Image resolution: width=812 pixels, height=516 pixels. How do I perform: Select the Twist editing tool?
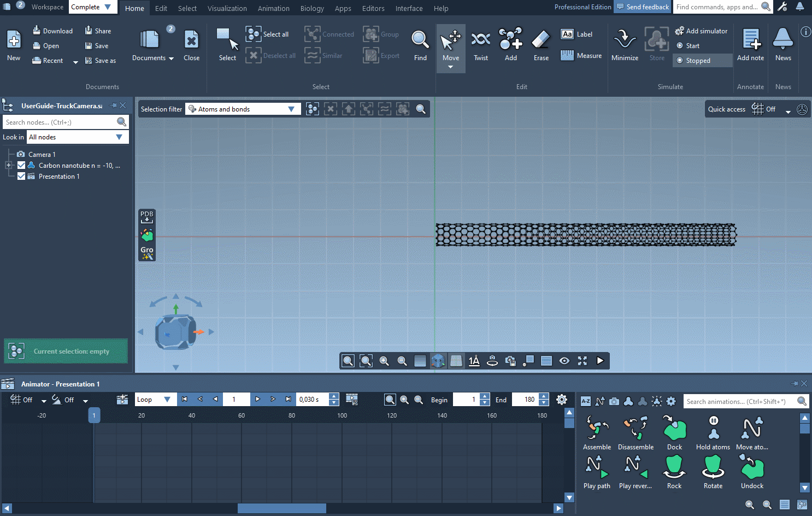pyautogui.click(x=480, y=45)
